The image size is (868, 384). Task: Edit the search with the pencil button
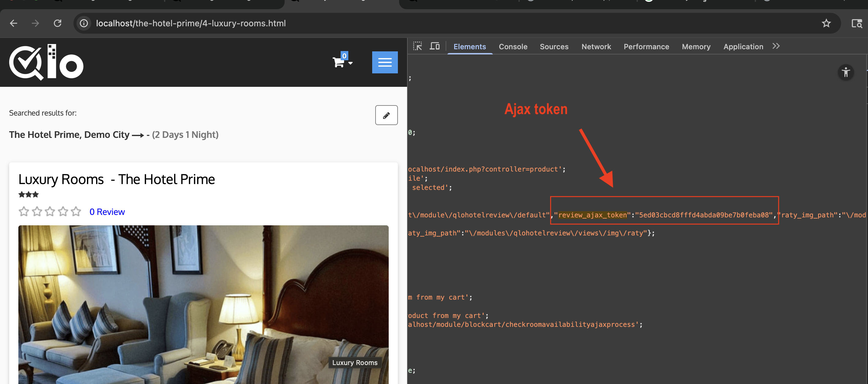pyautogui.click(x=387, y=115)
